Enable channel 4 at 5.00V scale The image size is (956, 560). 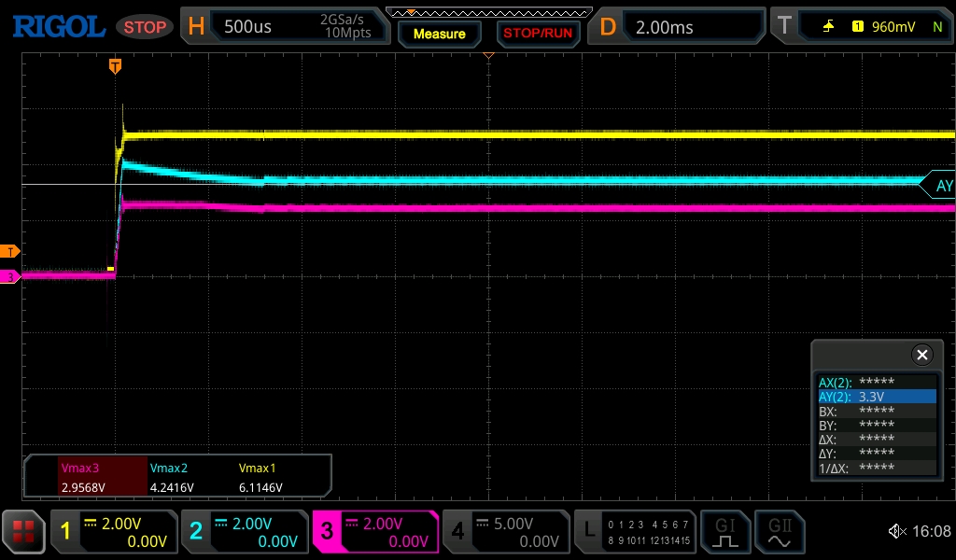click(504, 532)
